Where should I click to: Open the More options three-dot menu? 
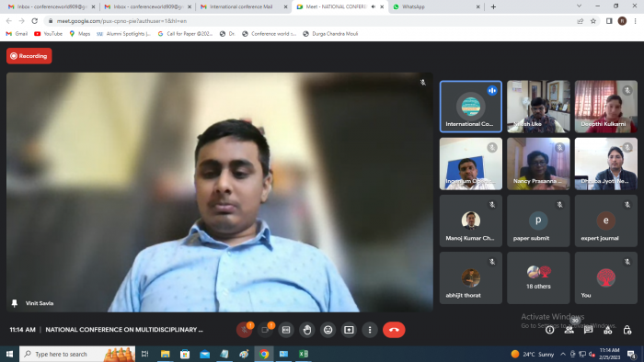coord(370,330)
